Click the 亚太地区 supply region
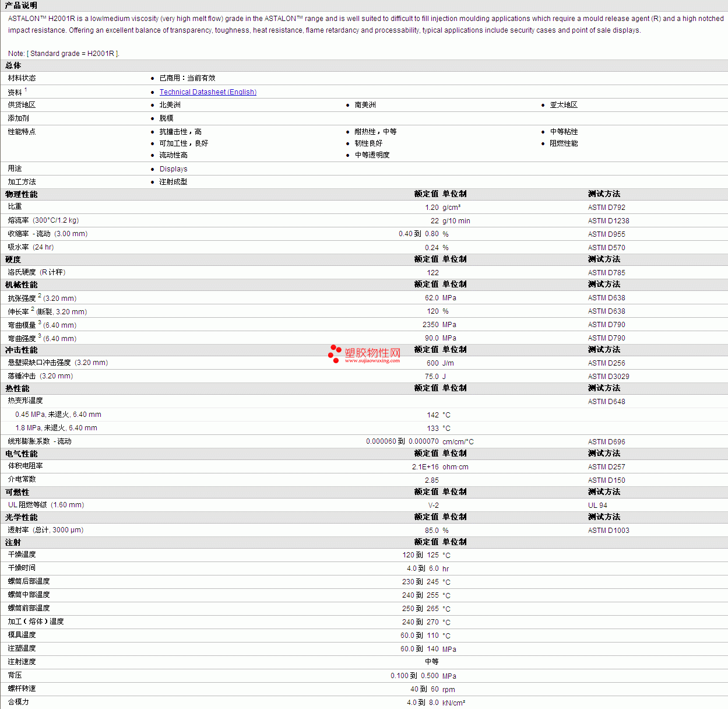Viewport: 728px width, 709px height. click(564, 105)
